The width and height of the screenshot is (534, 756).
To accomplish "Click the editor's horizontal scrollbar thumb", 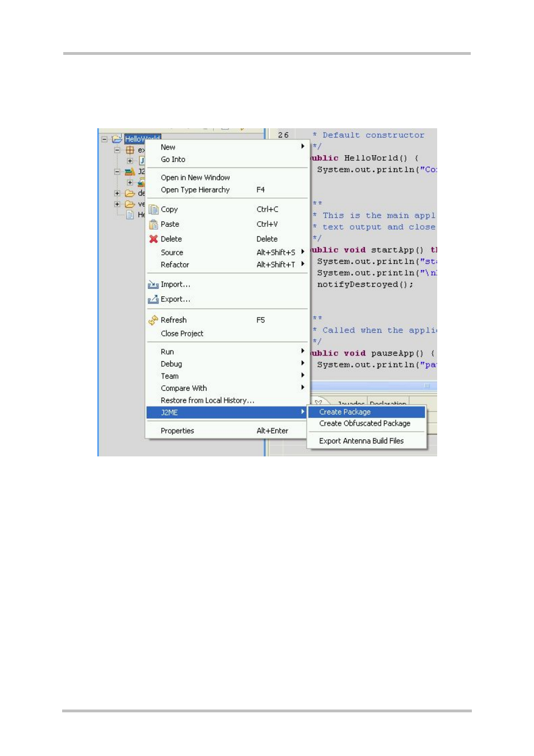I will [x=373, y=386].
